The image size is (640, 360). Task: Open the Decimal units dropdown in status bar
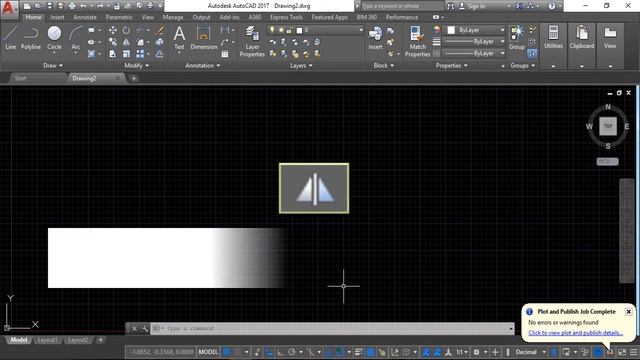tap(530, 352)
